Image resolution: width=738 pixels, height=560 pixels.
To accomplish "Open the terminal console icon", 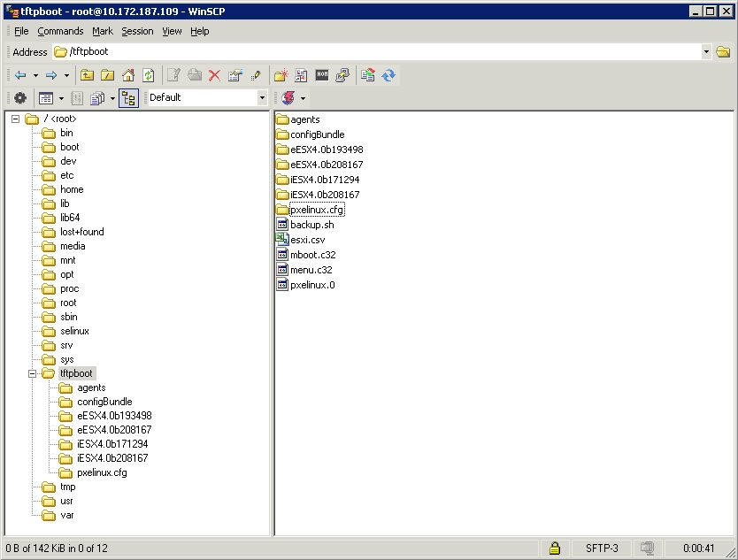I will [x=322, y=74].
